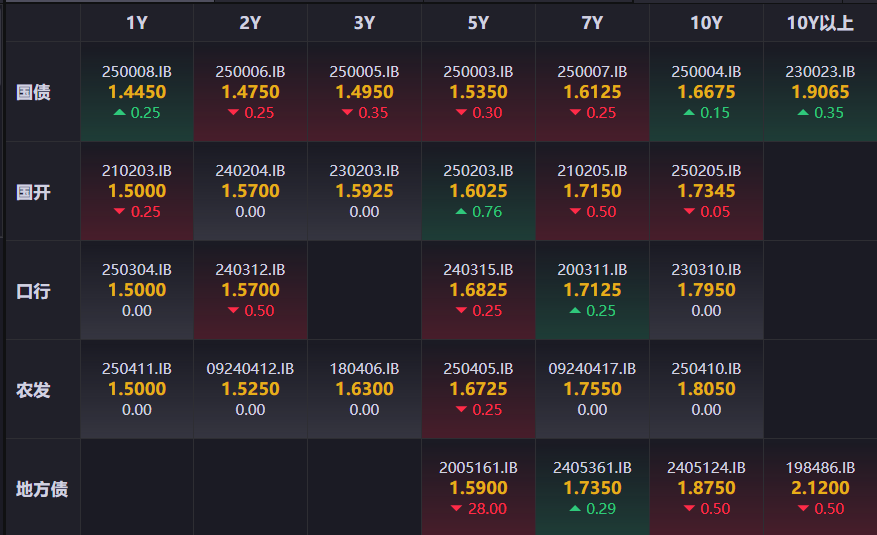877x535 pixels.
Task: Click the 250004.IB cell at 1.6675
Action: (x=706, y=92)
